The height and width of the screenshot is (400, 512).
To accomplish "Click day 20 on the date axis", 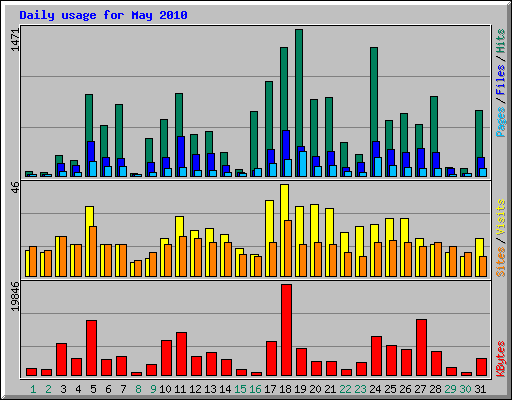I will click(315, 389).
